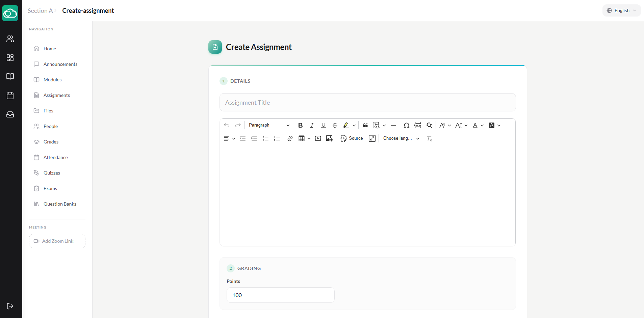Open the insert table dropdown
This screenshot has height=318, width=644.
tap(305, 138)
